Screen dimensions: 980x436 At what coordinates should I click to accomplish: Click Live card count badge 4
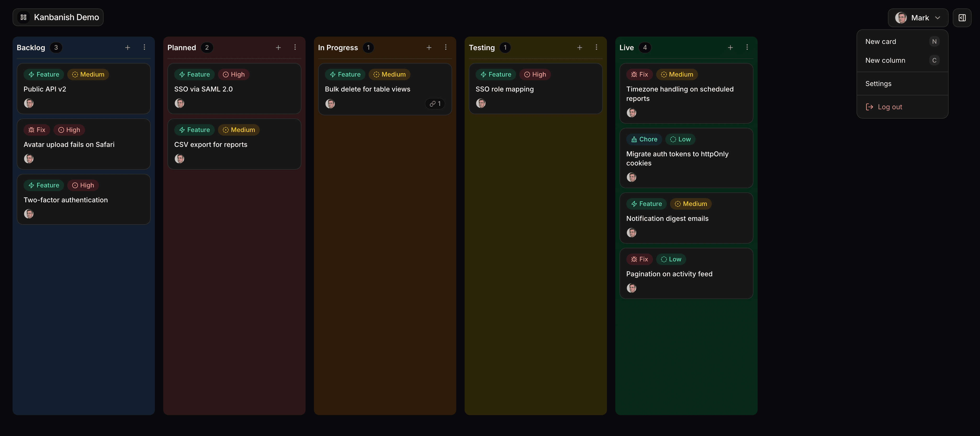pos(645,48)
